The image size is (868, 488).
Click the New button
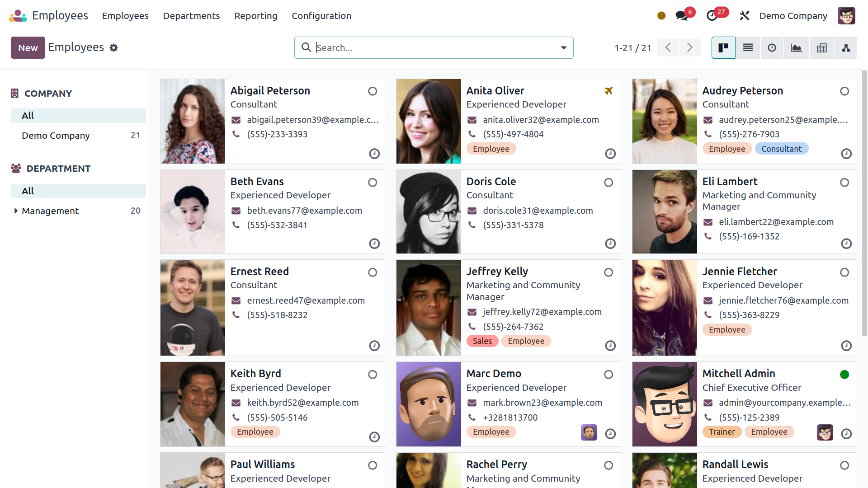pos(28,47)
